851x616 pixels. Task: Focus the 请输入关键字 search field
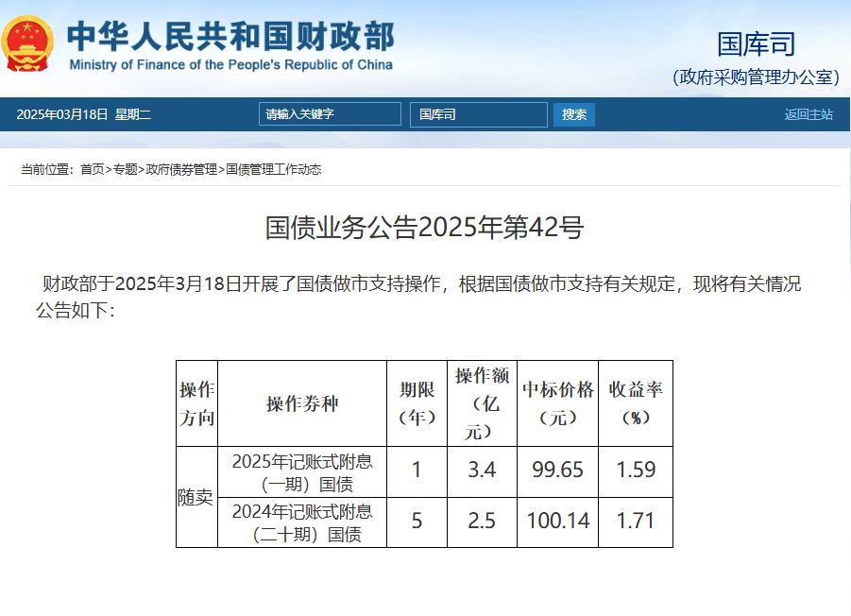330,114
